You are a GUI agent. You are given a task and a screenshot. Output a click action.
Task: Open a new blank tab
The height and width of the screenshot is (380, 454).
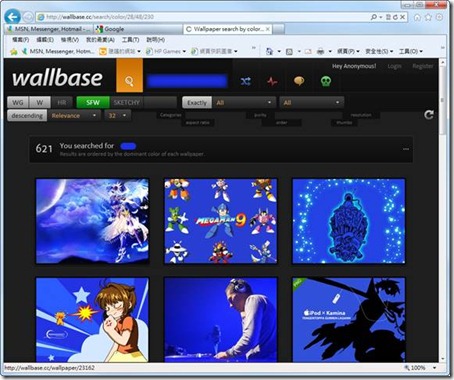[279, 29]
